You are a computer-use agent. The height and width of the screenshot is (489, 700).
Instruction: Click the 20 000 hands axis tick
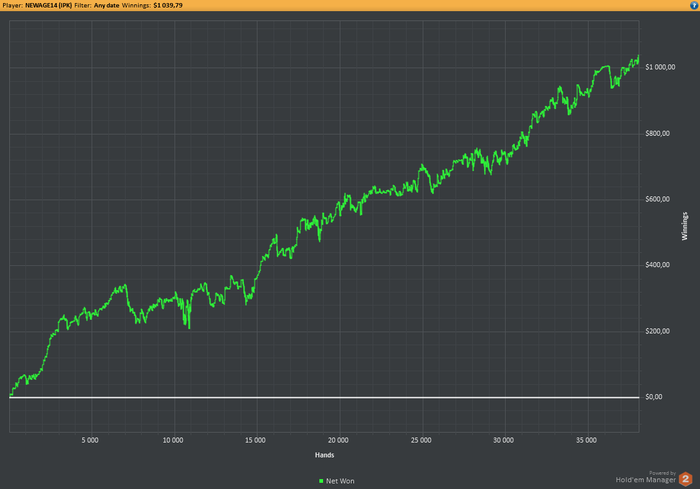coord(338,440)
